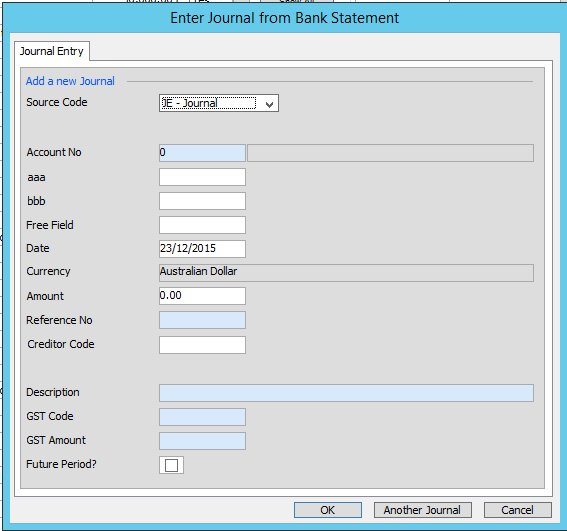Click the long Description field
Viewport: 567px width, 531px height.
pos(346,393)
